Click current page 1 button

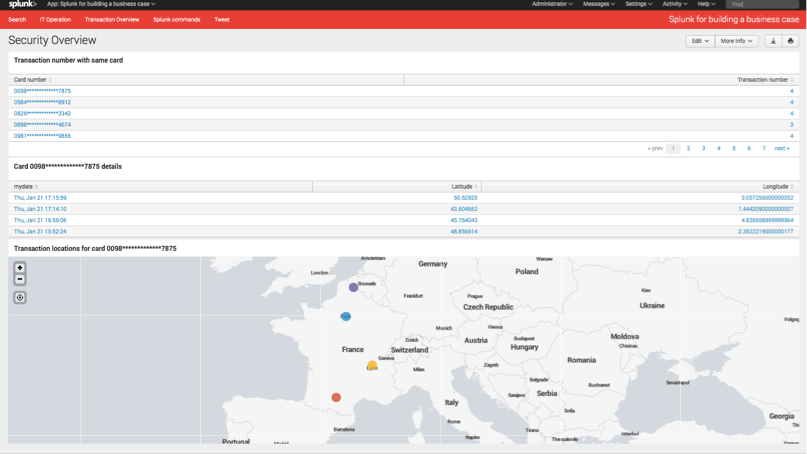pos(673,148)
